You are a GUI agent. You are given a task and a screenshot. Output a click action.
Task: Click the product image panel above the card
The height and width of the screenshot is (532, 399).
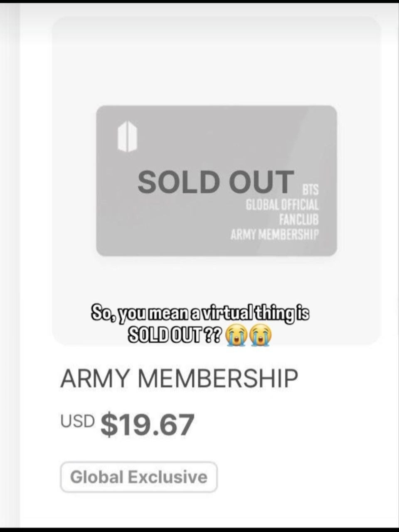216,62
